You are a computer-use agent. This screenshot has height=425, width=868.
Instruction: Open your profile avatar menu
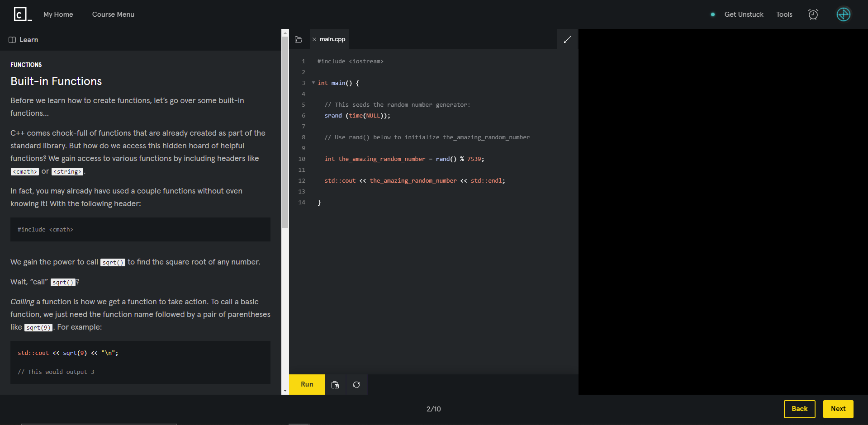(843, 14)
